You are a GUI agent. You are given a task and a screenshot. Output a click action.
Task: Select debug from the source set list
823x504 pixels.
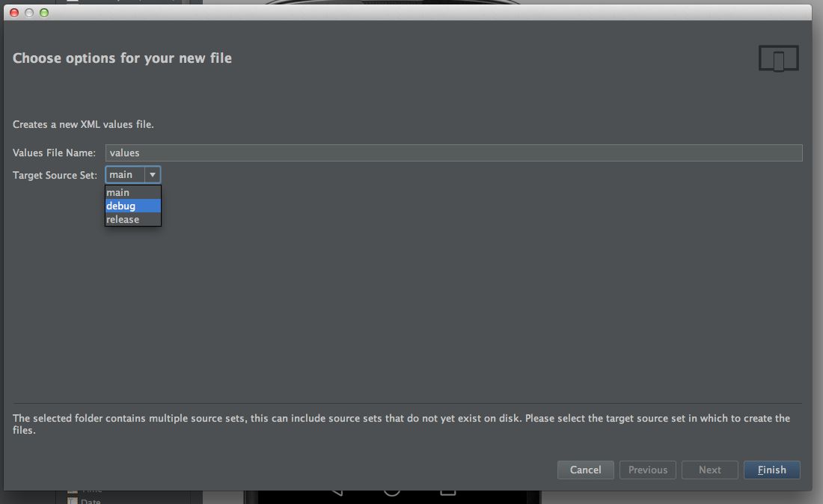click(x=132, y=206)
